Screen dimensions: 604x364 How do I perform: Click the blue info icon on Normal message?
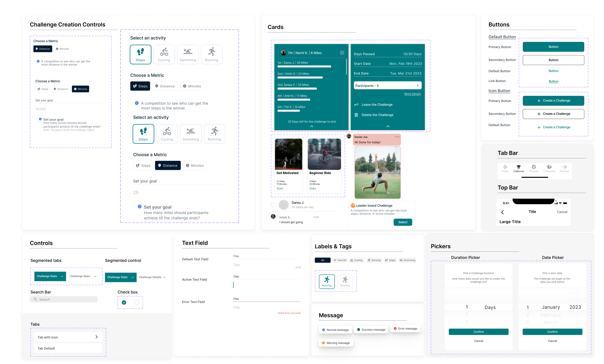pos(323,330)
